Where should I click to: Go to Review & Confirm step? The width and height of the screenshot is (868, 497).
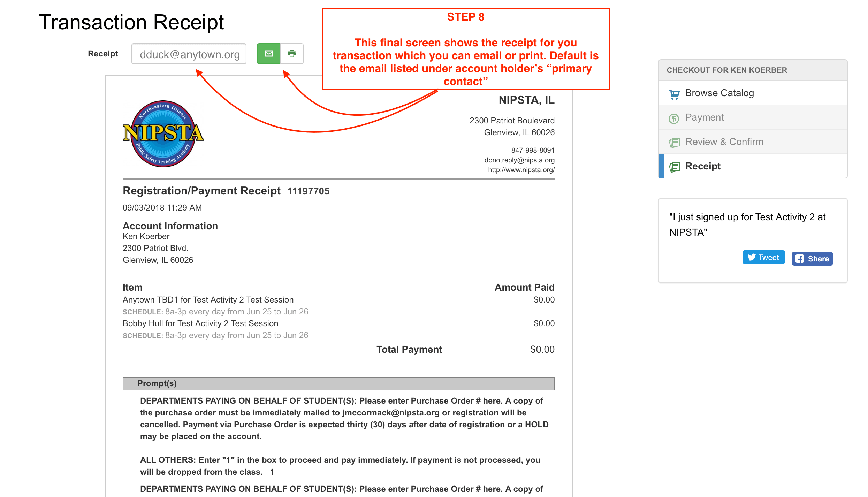[x=724, y=142]
